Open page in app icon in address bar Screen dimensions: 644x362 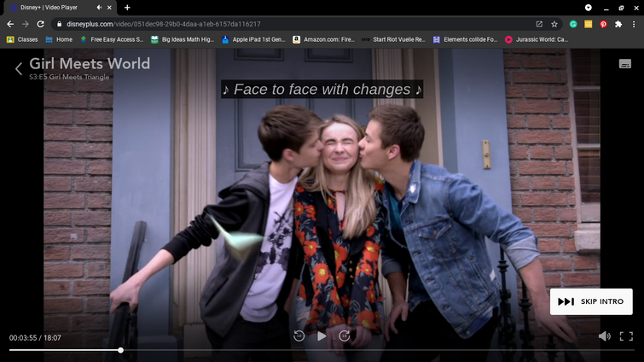point(539,24)
